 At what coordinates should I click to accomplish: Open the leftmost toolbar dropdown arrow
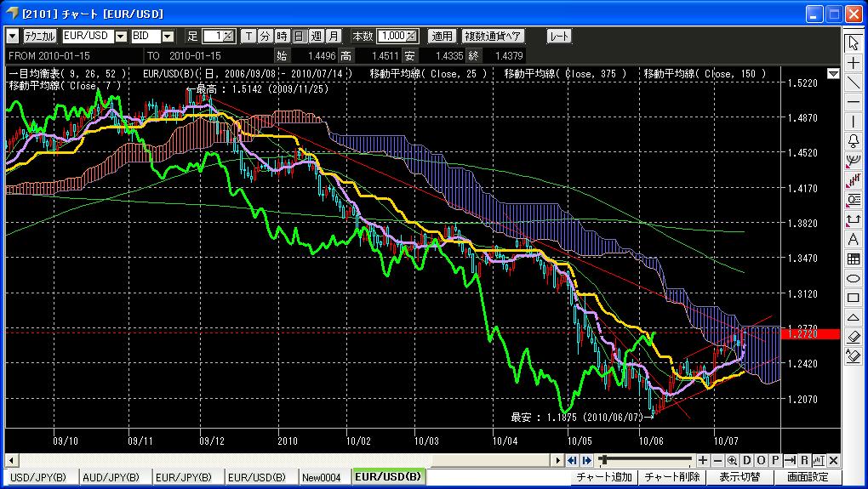tap(12, 37)
